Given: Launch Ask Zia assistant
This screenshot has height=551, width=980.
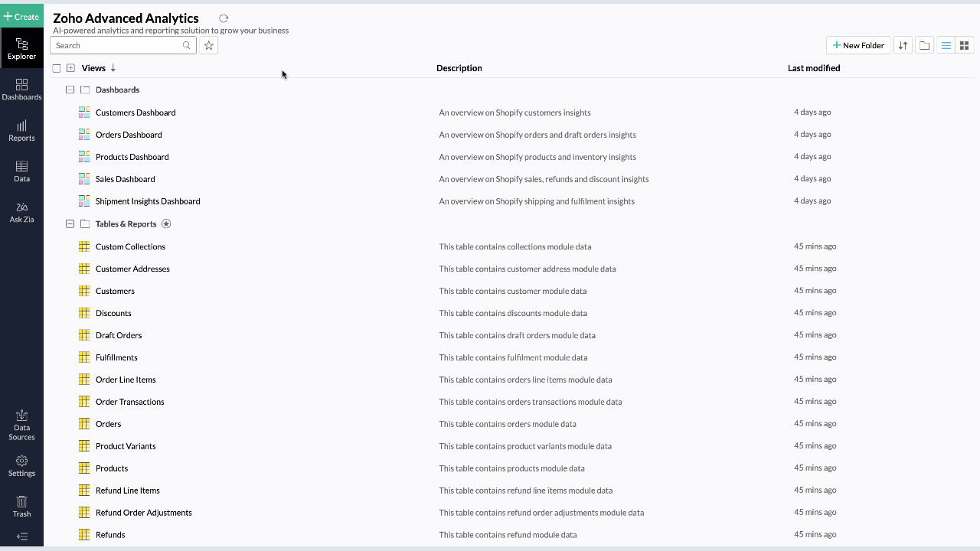Looking at the screenshot, I should (21, 212).
